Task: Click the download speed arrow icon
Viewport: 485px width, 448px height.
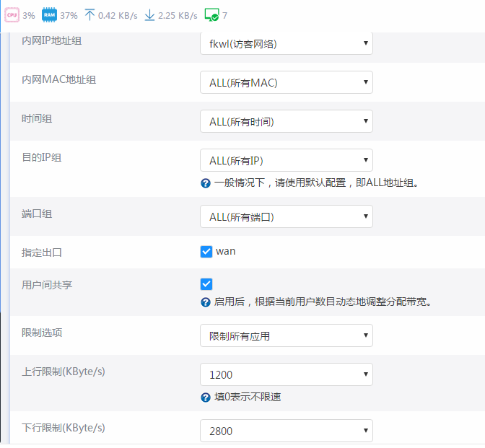Action: [x=149, y=15]
